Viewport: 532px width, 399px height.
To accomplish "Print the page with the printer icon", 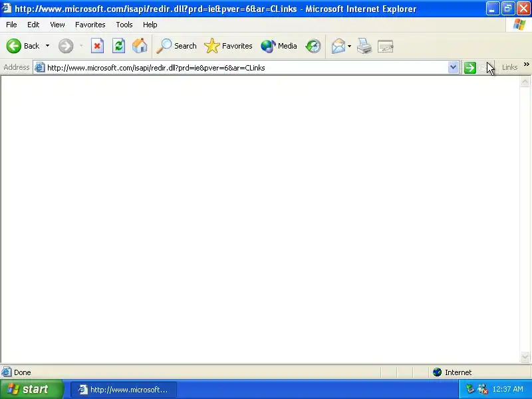I will (364, 46).
